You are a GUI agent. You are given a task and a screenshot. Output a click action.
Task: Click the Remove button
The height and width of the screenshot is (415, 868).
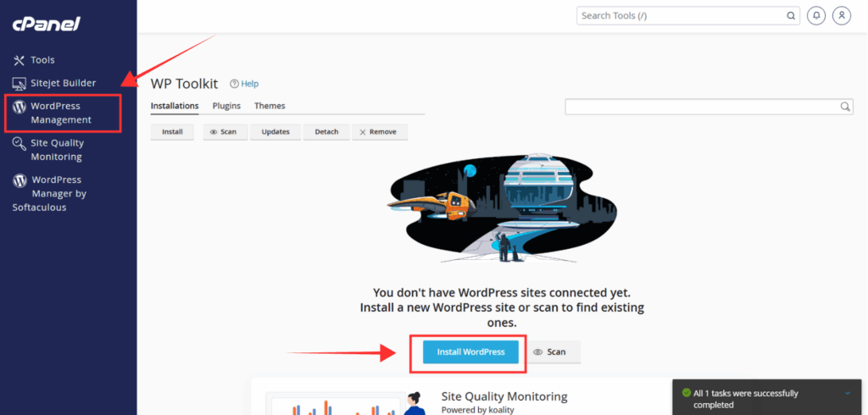[379, 132]
